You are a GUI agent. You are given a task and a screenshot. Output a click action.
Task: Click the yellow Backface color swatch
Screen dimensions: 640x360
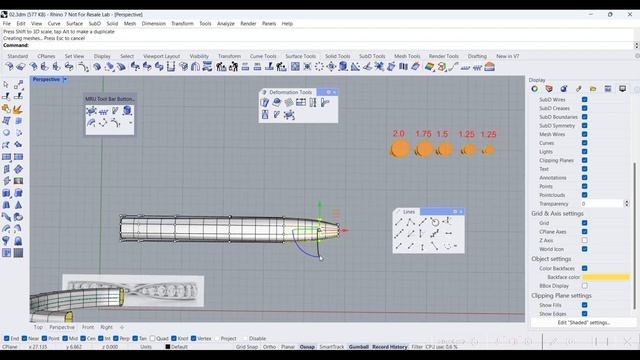(x=606, y=277)
